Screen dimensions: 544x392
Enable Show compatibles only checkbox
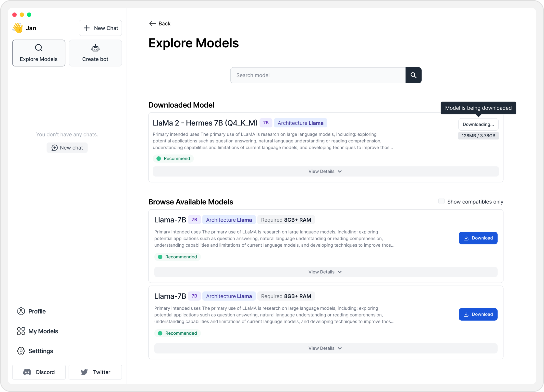tap(441, 201)
